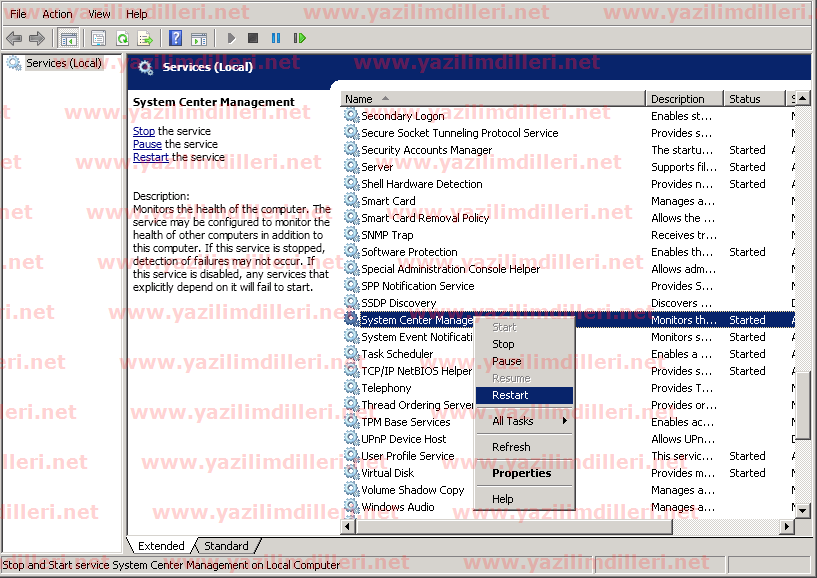Pause the service via the hyperlink
Viewport: 817px width, 578px height.
click(147, 144)
